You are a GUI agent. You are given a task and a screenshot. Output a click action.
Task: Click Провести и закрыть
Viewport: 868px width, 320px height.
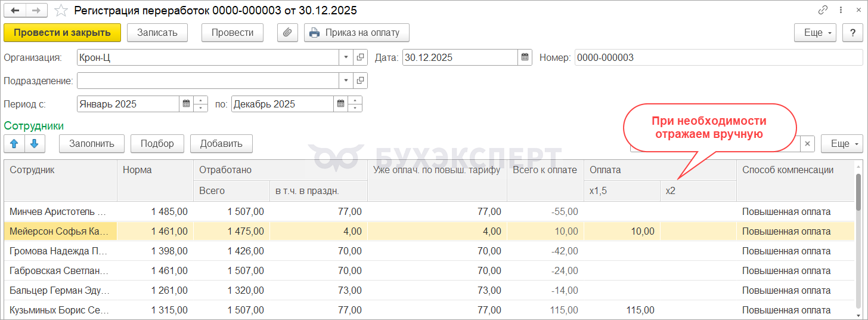(63, 33)
